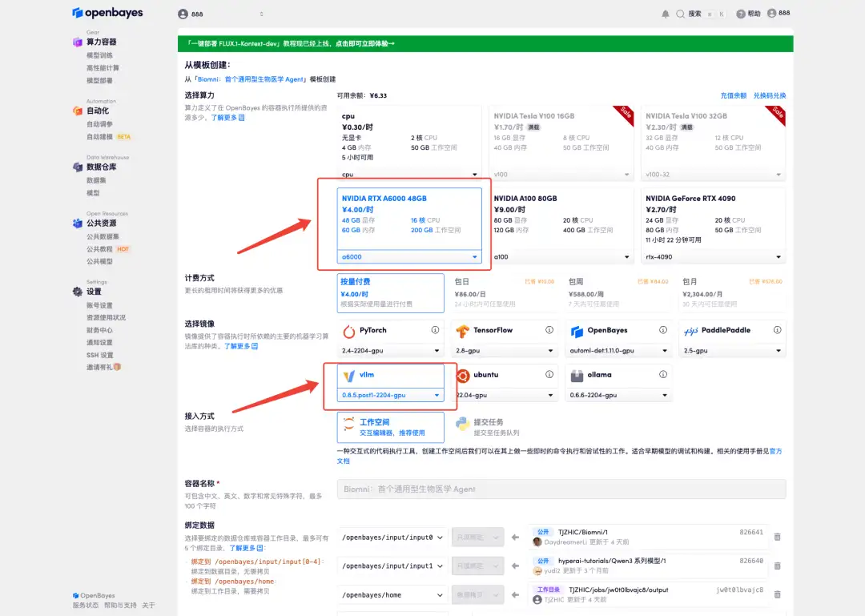Delete the TJZHIC/Biomni/1 binding
Screen dimensions: 865x616
(x=777, y=537)
